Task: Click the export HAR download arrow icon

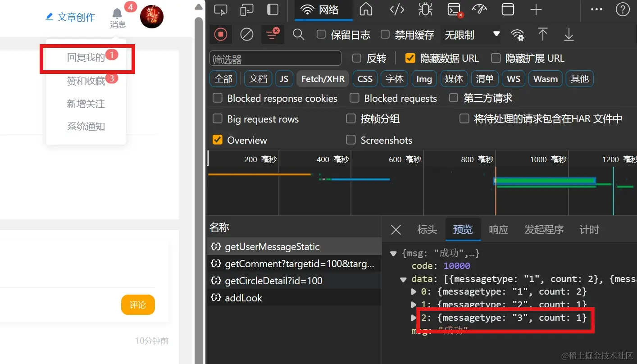Action: click(x=569, y=34)
